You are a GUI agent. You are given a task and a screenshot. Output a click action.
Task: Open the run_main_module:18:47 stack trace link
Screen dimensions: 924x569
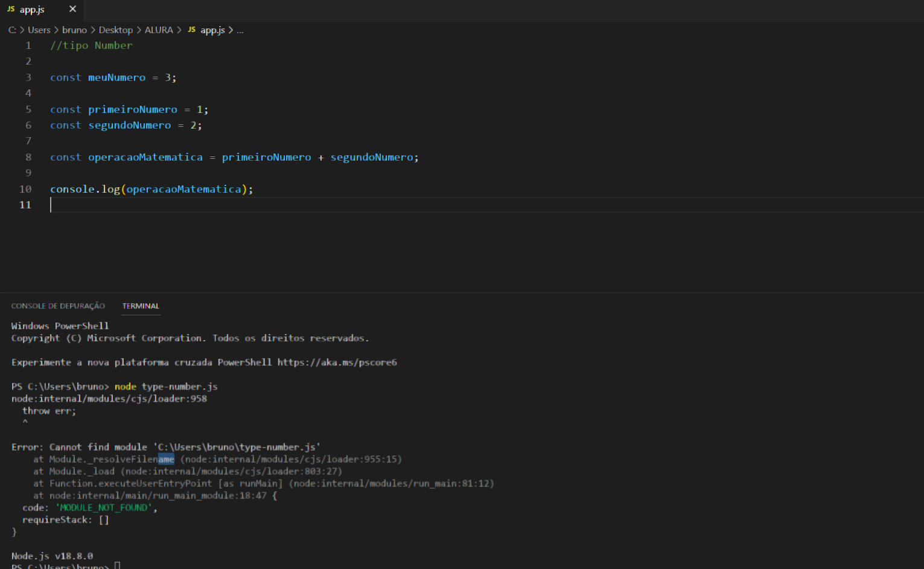[x=158, y=495]
